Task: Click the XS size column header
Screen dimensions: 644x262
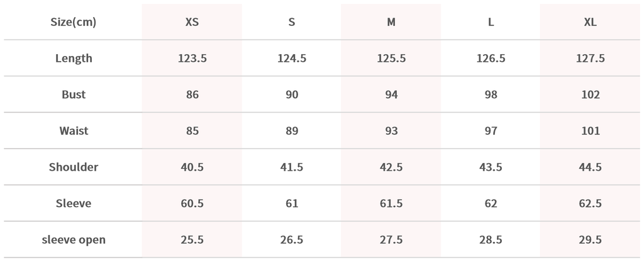Action: point(192,22)
